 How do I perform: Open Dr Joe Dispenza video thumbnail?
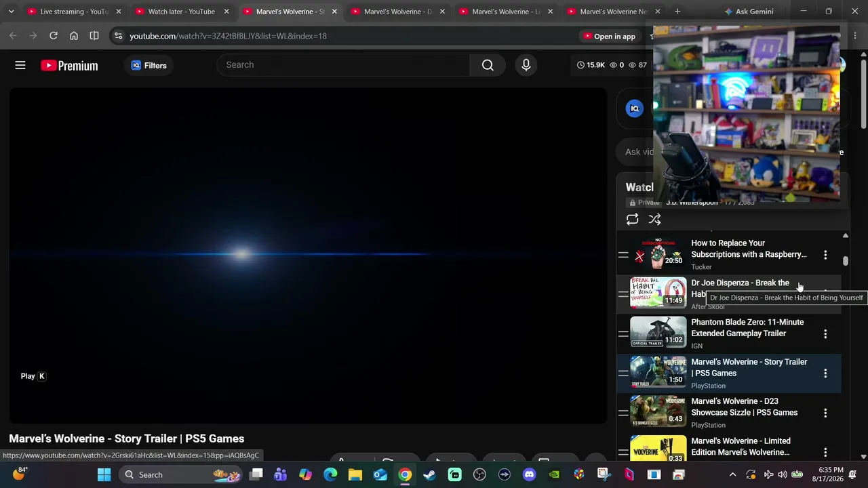[658, 293]
